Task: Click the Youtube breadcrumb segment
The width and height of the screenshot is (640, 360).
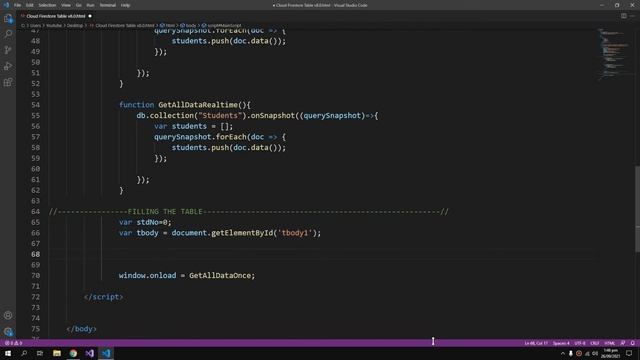Action: 54,25
